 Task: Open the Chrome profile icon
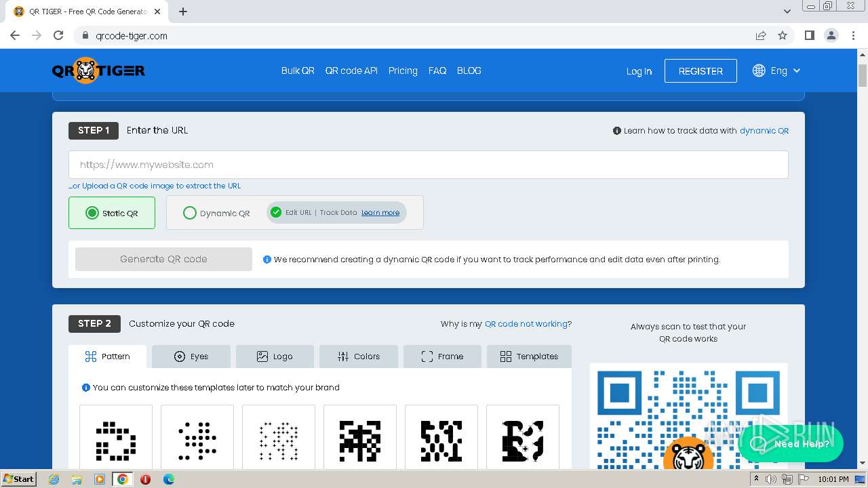point(831,35)
